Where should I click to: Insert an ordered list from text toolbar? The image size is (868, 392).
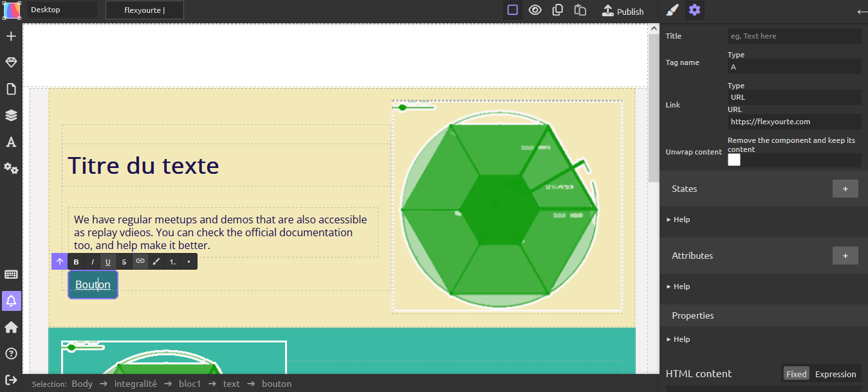click(x=172, y=262)
